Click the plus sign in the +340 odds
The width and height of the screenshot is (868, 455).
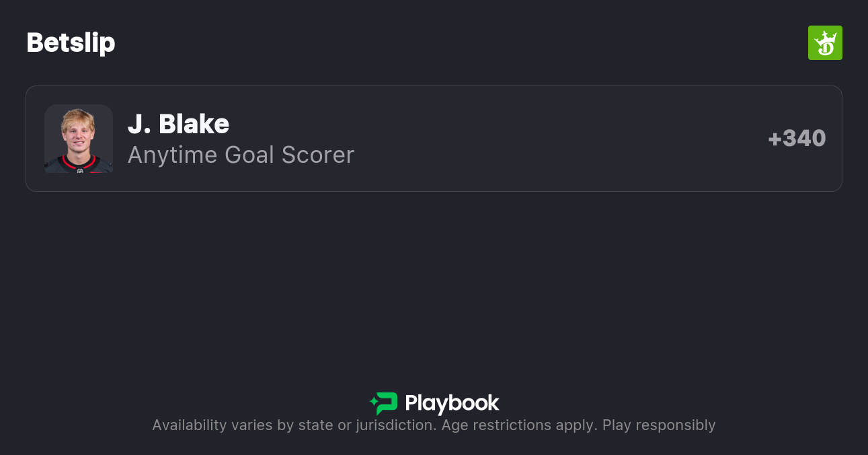(x=775, y=139)
